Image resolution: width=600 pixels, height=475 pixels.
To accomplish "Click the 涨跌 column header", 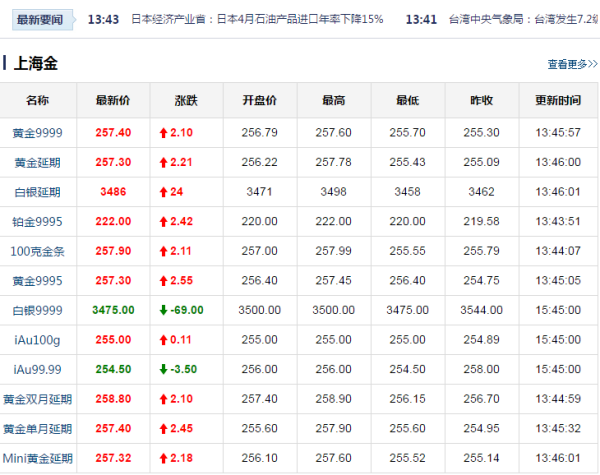I will [186, 101].
